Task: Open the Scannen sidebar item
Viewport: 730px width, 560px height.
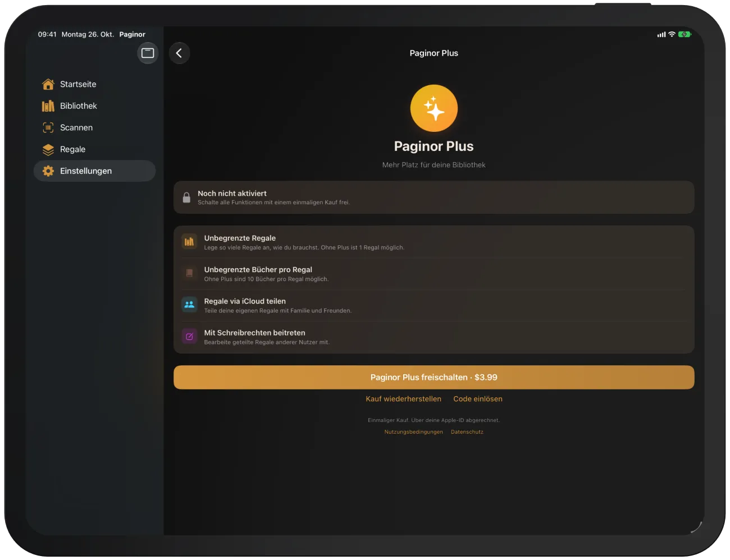Action: tap(94, 128)
